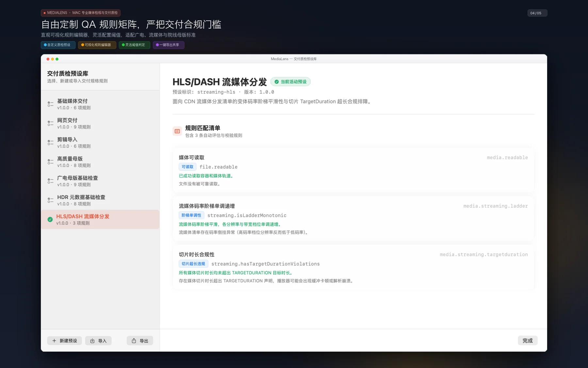Click the 切片时长合规性 rule title
This screenshot has width=588, height=368.
pos(197,254)
